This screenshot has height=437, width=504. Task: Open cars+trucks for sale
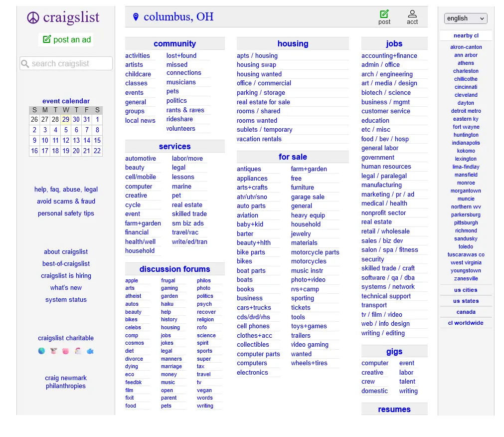[254, 307]
